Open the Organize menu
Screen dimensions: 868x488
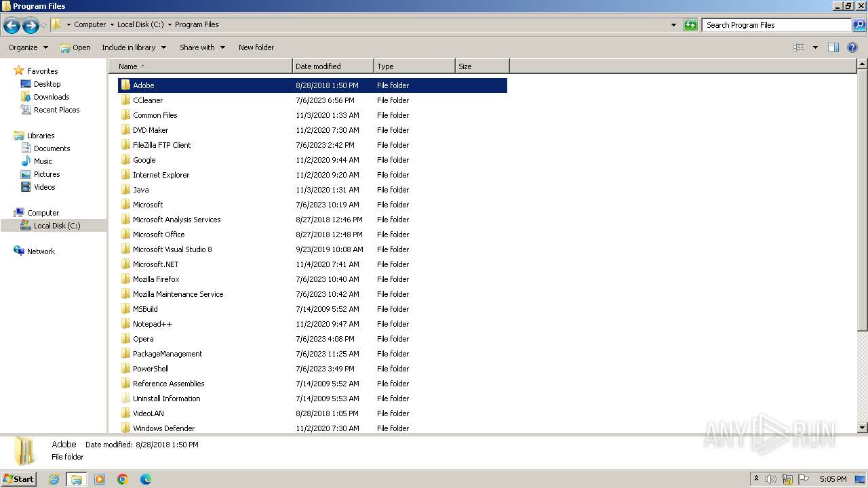(x=28, y=47)
